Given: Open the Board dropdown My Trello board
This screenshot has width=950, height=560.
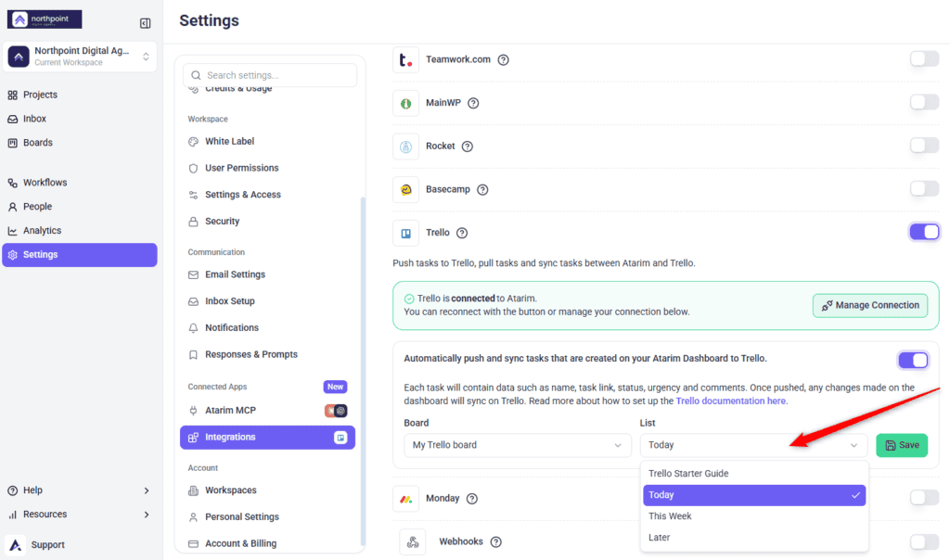Looking at the screenshot, I should coord(518,445).
